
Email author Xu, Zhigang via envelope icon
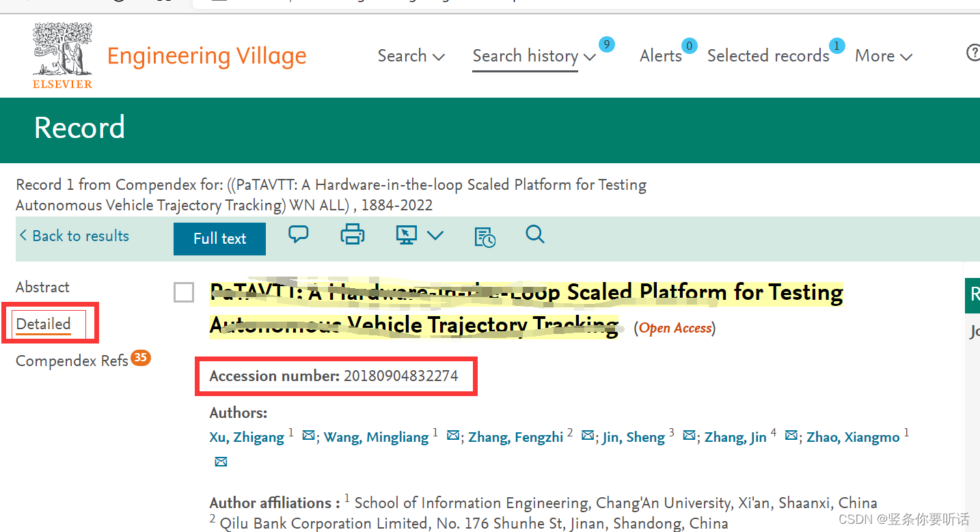[x=309, y=436]
